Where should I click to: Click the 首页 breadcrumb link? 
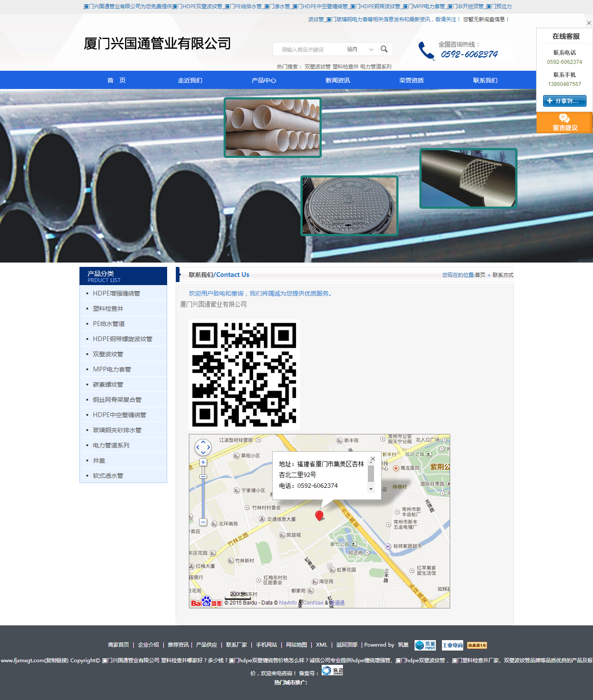tap(480, 275)
